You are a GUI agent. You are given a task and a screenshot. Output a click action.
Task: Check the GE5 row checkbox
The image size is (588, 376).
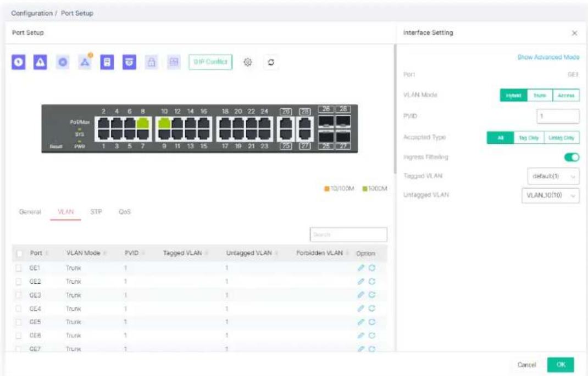point(19,322)
